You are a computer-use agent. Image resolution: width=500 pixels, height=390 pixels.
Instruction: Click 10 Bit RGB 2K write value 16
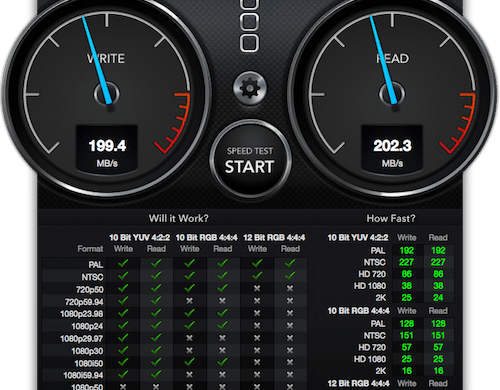[x=407, y=371]
